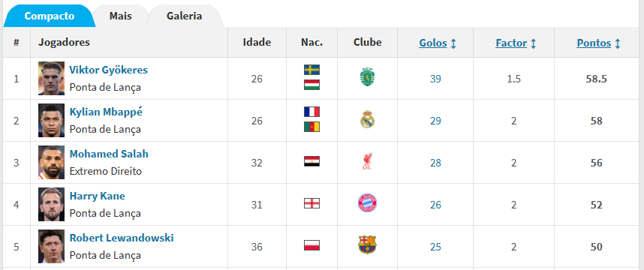This screenshot has width=644, height=270.
Task: Open the Galeria tab
Action: 185,16
